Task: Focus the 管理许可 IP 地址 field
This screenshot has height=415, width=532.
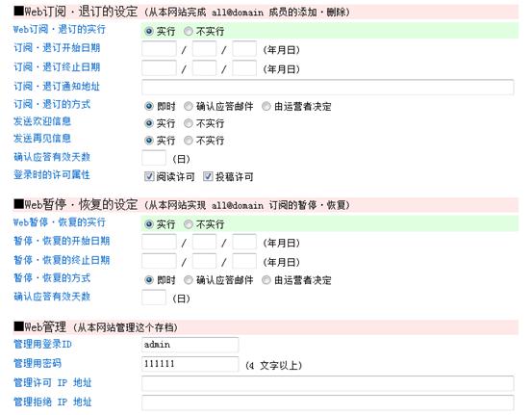Action: pyautogui.click(x=328, y=383)
